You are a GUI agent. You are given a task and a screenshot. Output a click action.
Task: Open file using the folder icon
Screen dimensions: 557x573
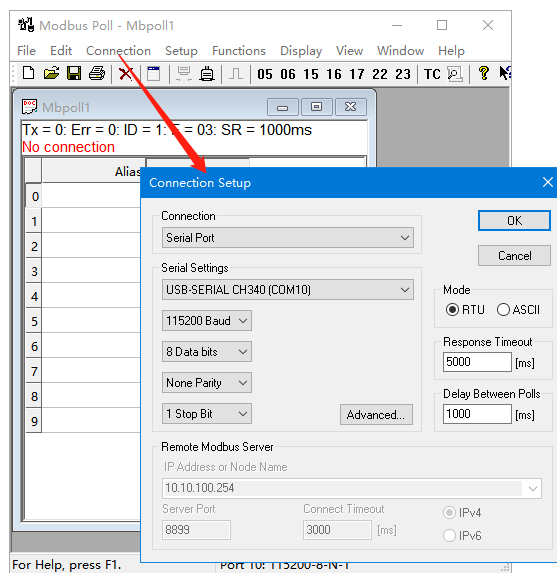(51, 73)
